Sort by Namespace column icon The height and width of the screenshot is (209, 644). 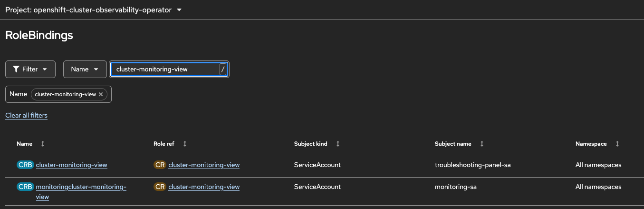[x=617, y=144]
